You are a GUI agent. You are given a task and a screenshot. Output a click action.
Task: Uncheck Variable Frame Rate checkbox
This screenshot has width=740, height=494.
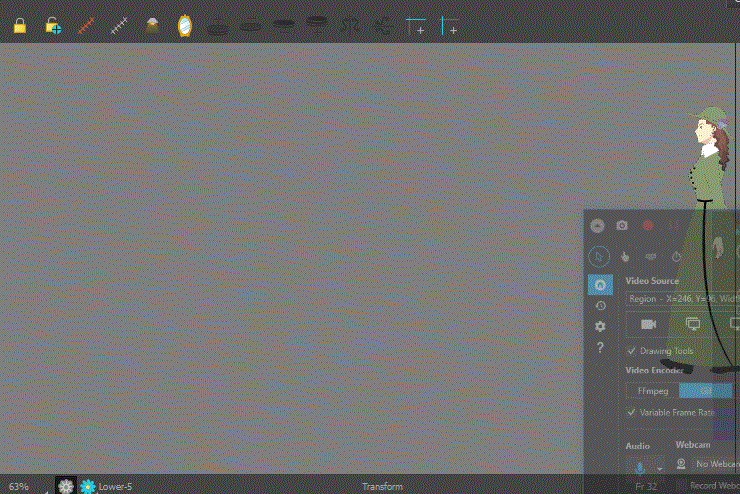tap(631, 412)
